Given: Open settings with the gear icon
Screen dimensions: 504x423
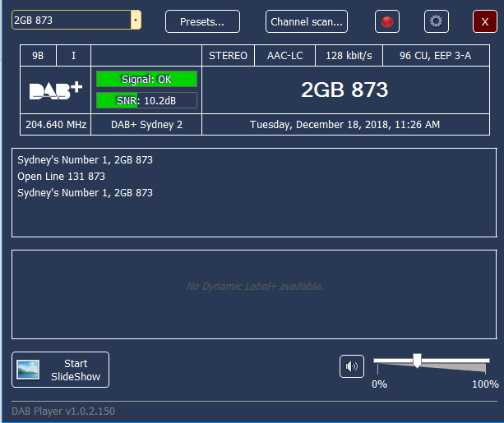Looking at the screenshot, I should click(437, 21).
